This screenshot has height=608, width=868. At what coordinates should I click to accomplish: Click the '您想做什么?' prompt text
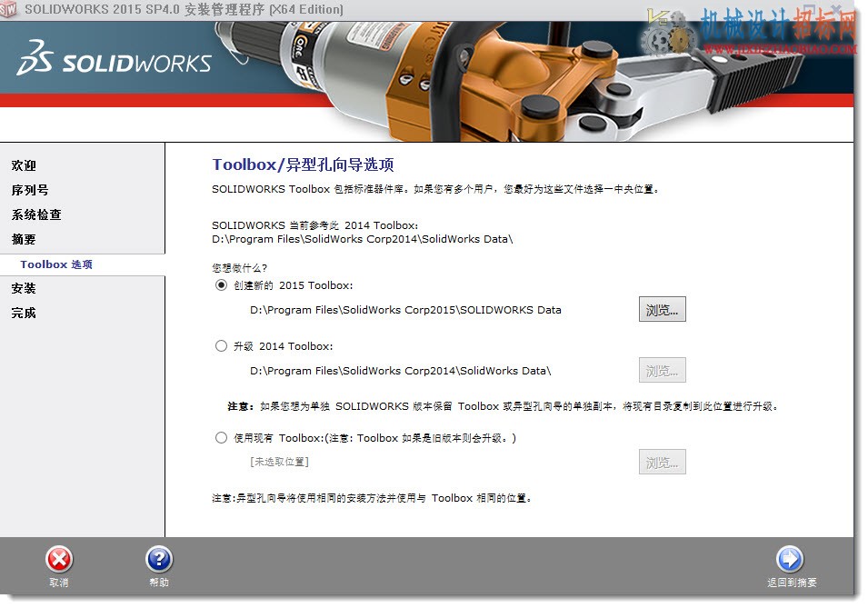[x=239, y=268]
